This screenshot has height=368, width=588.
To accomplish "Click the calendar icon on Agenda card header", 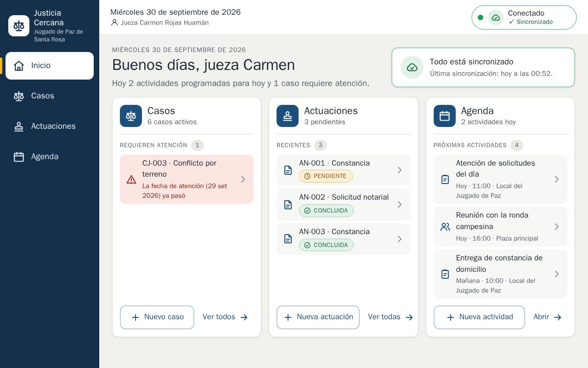I will [445, 116].
